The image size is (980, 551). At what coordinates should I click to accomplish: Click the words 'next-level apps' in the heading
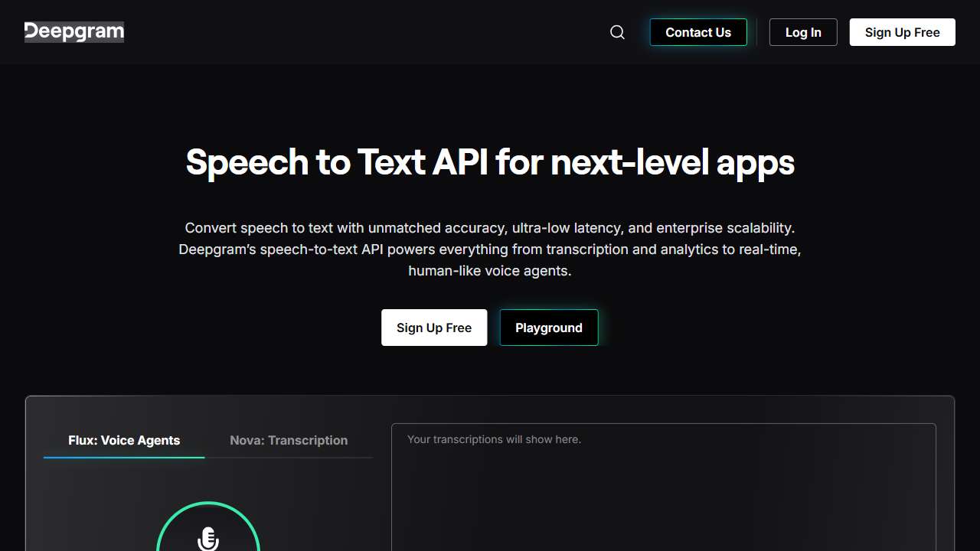pos(672,162)
